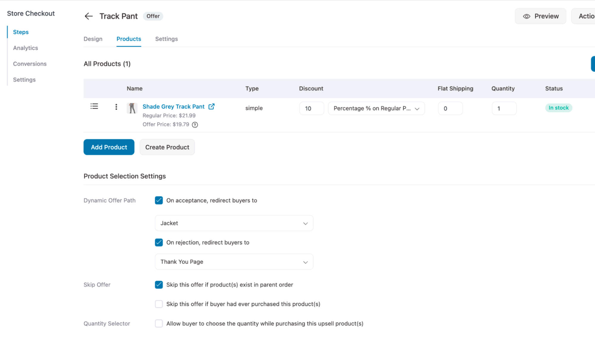The width and height of the screenshot is (595, 364).
Task: Switch to the Design tab
Action: (93, 39)
